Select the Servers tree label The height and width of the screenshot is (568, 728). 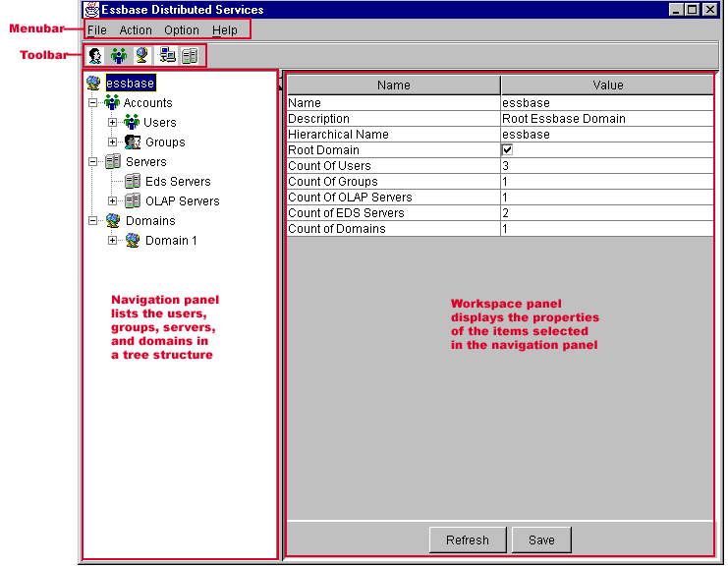(x=145, y=161)
